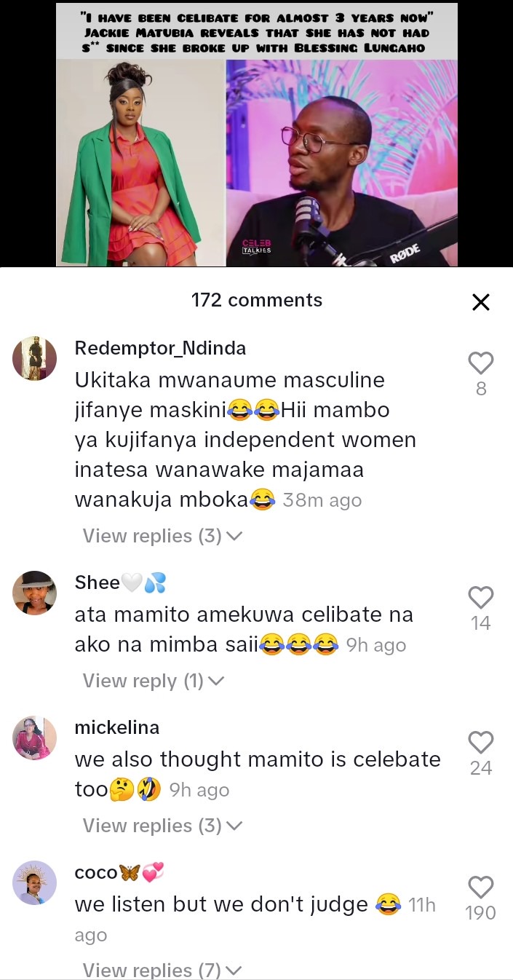The width and height of the screenshot is (513, 980).
Task: Select the 172 comments header
Action: [x=257, y=300]
